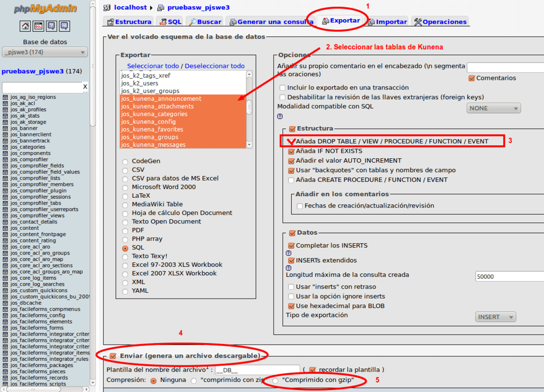Click the help icon under Modalidad compatible con SQL

280,116
